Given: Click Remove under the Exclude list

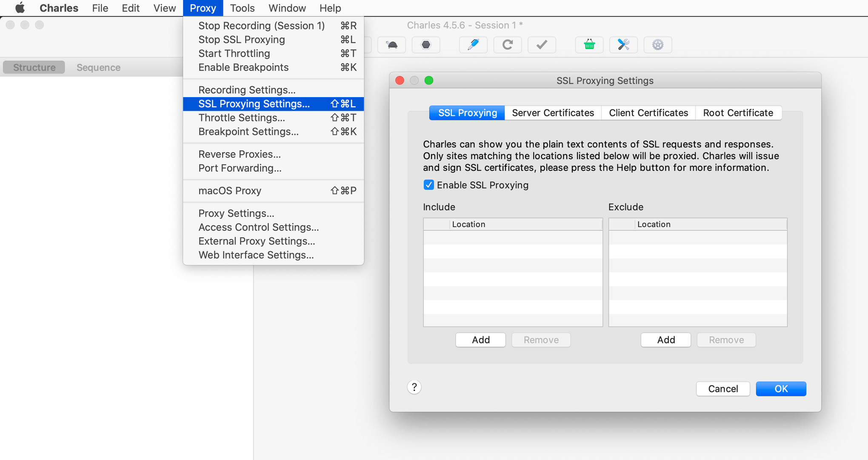Looking at the screenshot, I should coord(726,340).
